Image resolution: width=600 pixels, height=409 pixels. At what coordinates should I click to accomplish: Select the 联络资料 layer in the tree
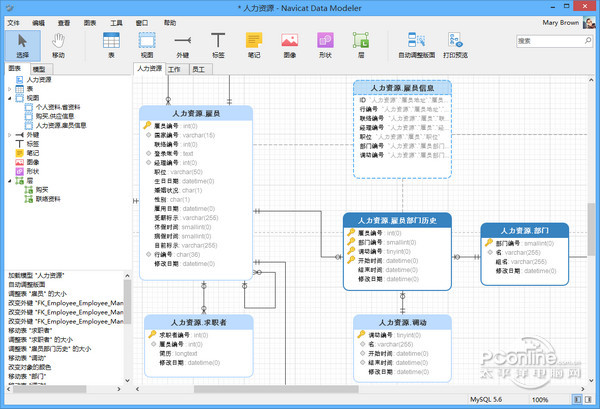pyautogui.click(x=48, y=199)
